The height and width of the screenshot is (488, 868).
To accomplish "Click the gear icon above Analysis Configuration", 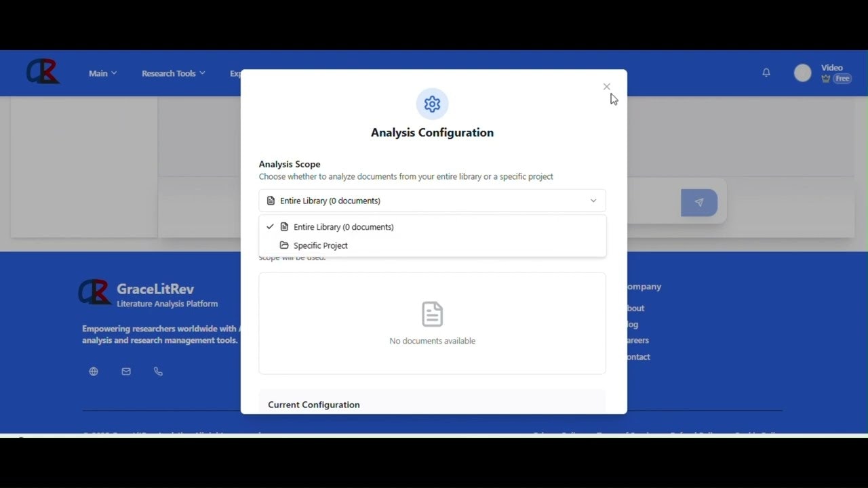I will coord(432,104).
